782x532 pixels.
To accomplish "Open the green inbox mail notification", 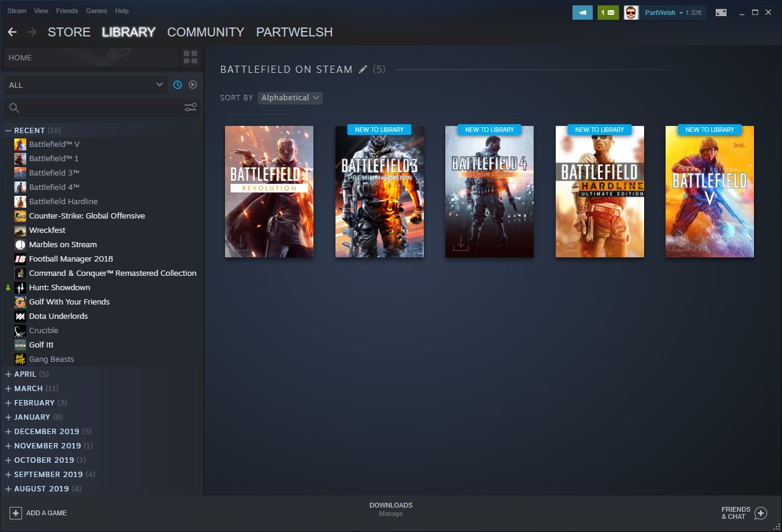I will [608, 13].
